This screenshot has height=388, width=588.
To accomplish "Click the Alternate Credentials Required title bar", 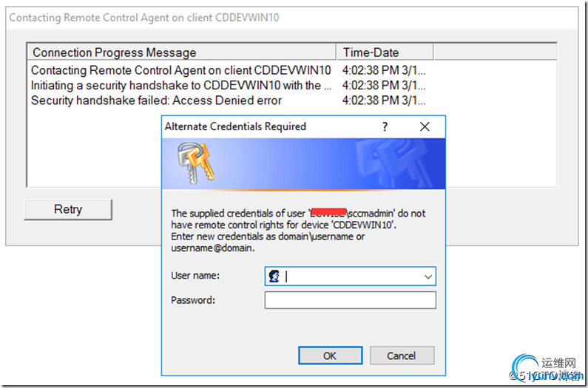I will 270,126.
